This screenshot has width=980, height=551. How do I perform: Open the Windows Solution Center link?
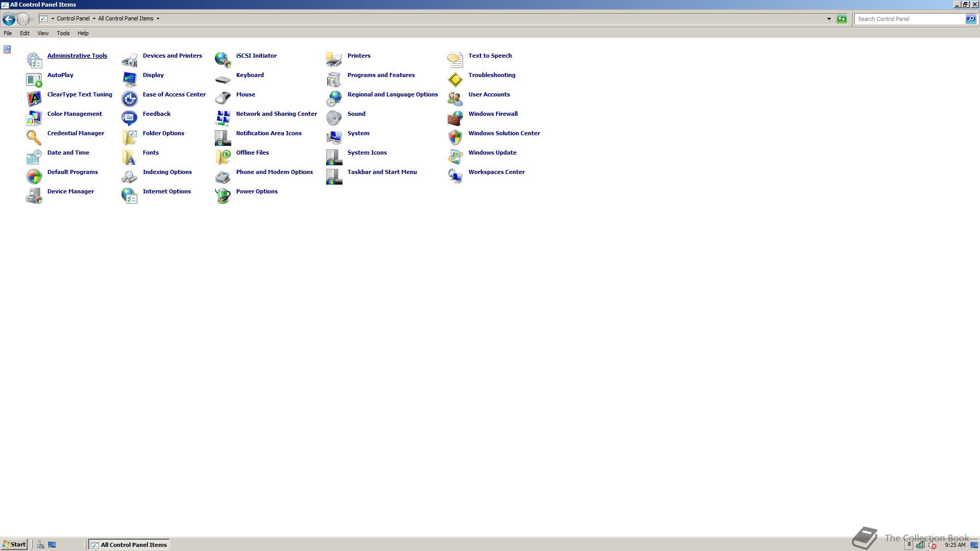coord(504,133)
